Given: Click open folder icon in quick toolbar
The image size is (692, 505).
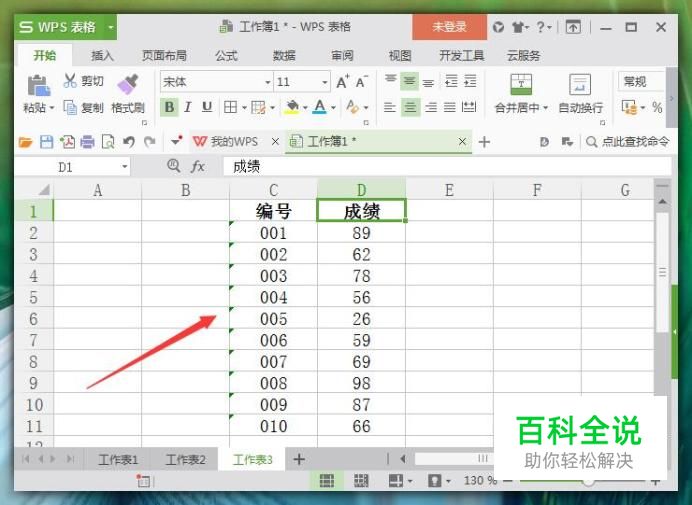Looking at the screenshot, I should coord(26,142).
